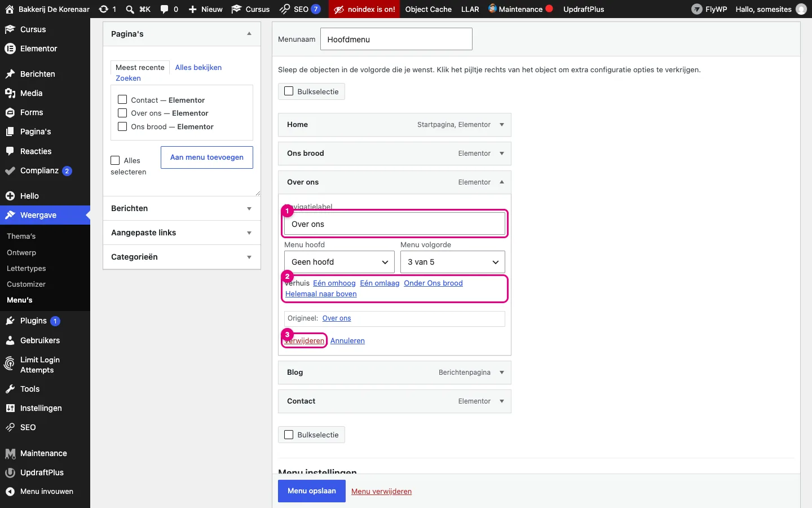Image resolution: width=812 pixels, height=508 pixels.
Task: Click the Elementor sidebar icon
Action: click(x=10, y=49)
